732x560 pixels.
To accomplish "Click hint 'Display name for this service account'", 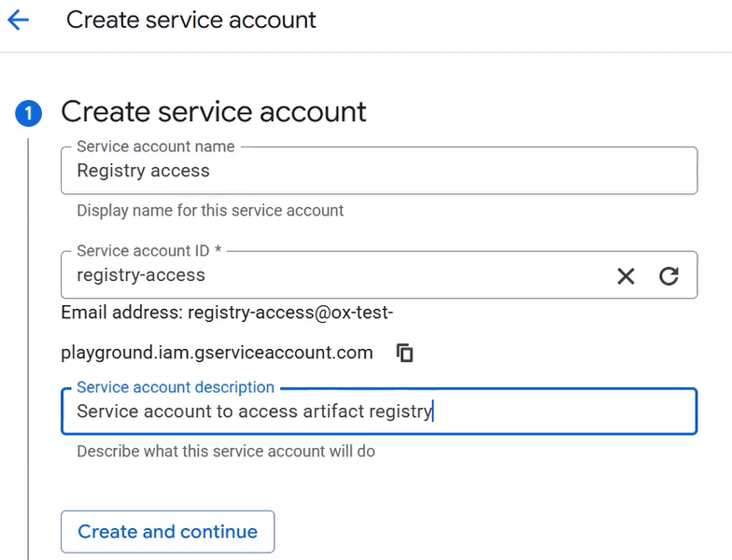I will click(x=210, y=211).
